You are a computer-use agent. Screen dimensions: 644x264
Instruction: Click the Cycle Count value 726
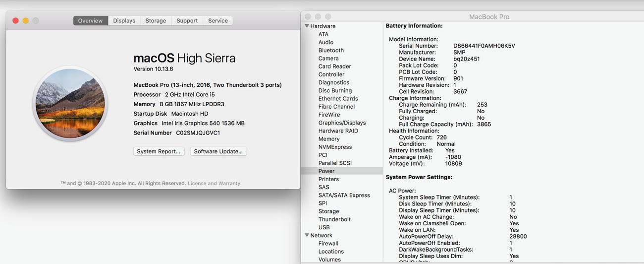(x=442, y=137)
